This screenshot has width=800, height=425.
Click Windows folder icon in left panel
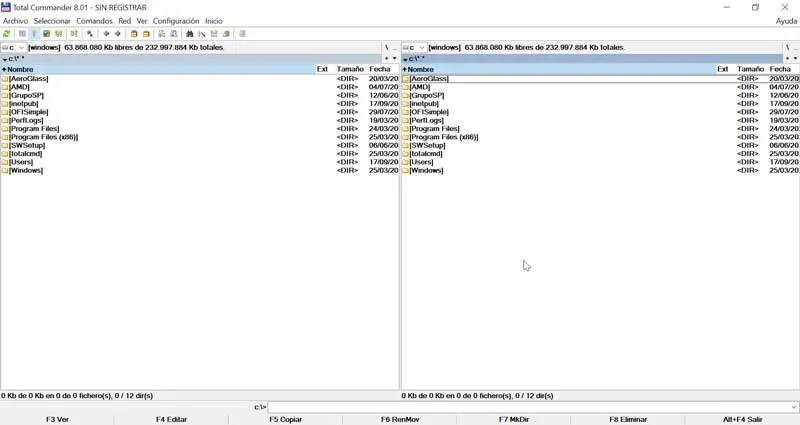5,170
